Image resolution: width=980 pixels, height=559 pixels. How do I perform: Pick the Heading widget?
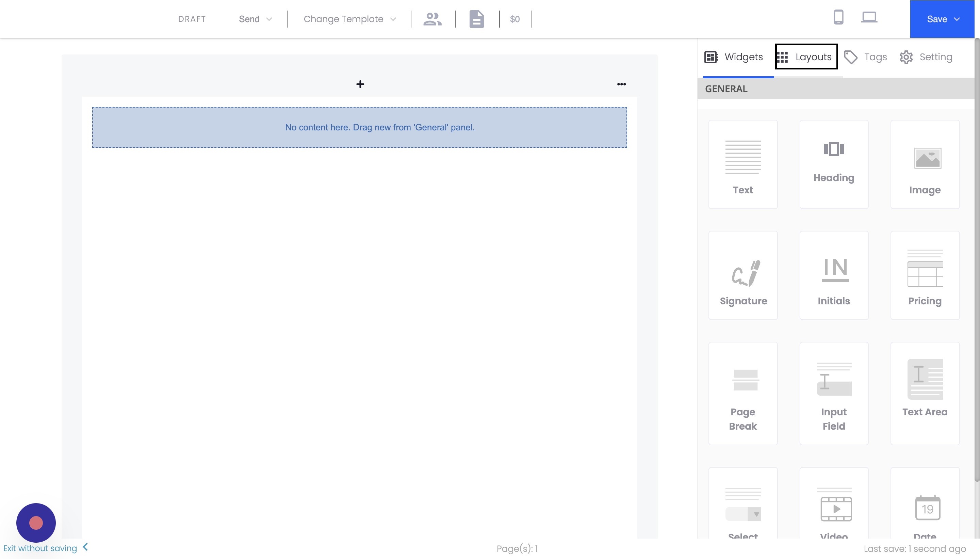(x=834, y=164)
